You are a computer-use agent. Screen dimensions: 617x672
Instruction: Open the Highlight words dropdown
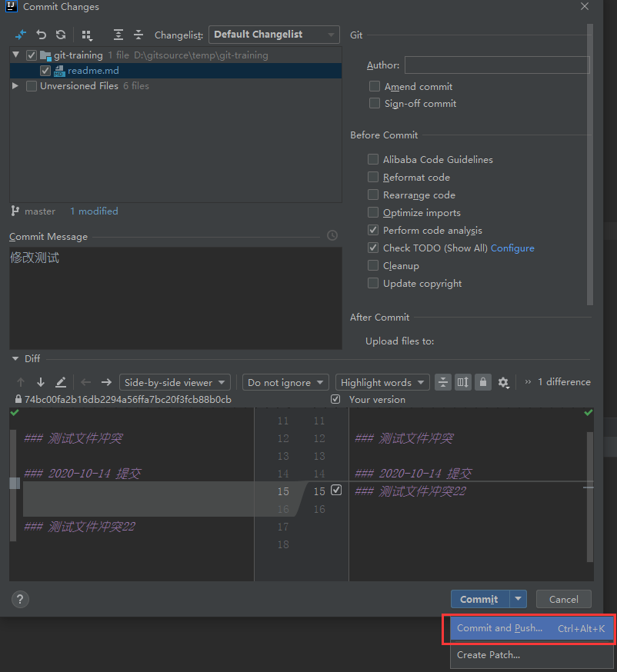pyautogui.click(x=382, y=382)
